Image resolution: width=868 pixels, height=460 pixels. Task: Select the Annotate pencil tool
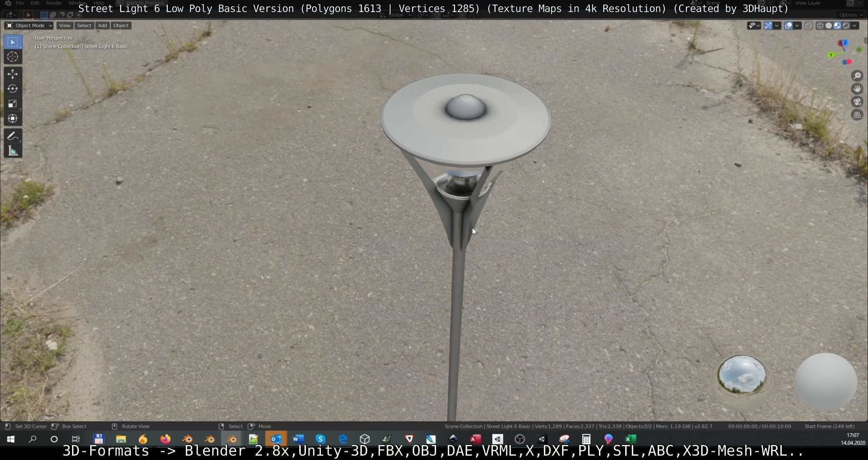(x=13, y=136)
